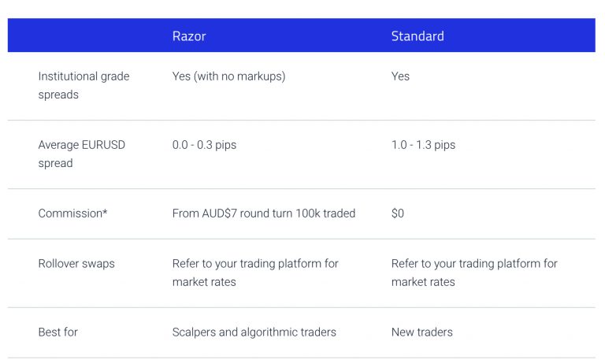Click 'Scalpers and algorithmic traders' cell
The height and width of the screenshot is (364, 605).
[254, 332]
